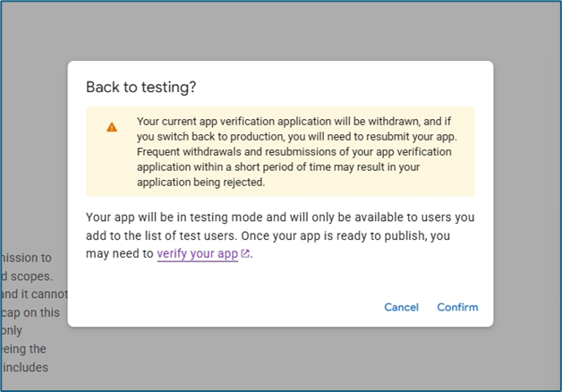Click the "Back to testing?" dialog heading

tap(140, 87)
